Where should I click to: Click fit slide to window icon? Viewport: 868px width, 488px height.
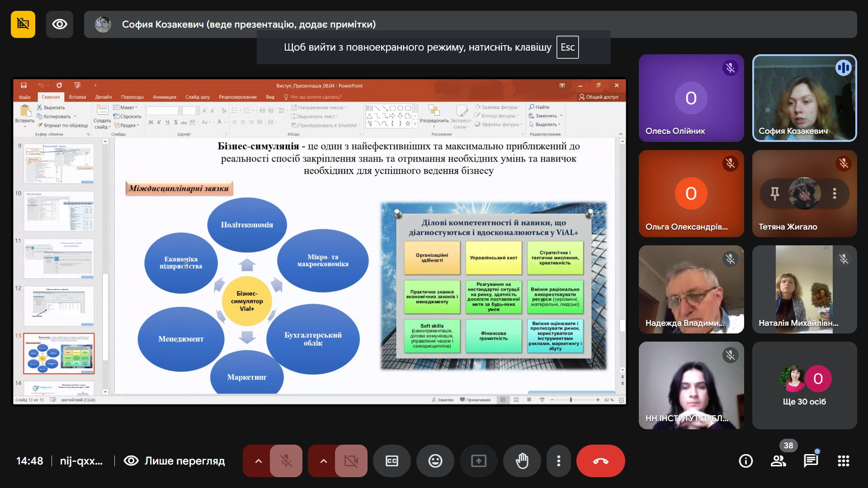click(x=622, y=400)
